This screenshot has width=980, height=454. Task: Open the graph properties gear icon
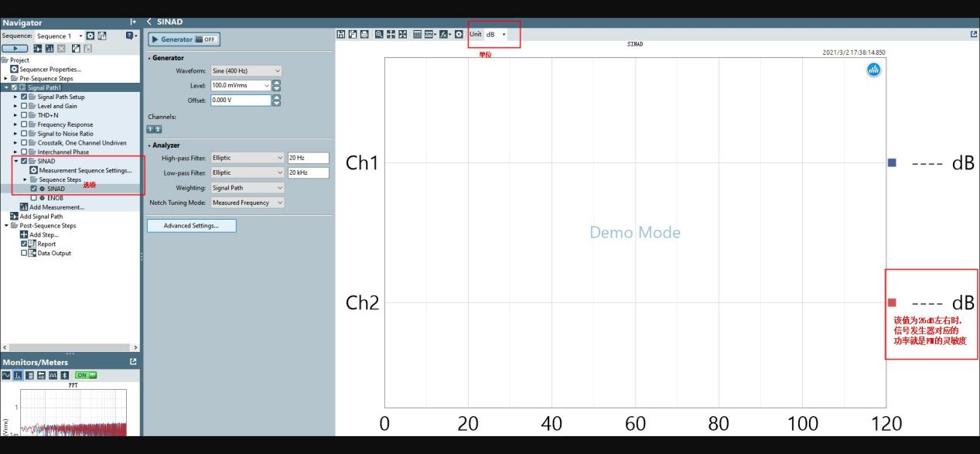coord(459,34)
